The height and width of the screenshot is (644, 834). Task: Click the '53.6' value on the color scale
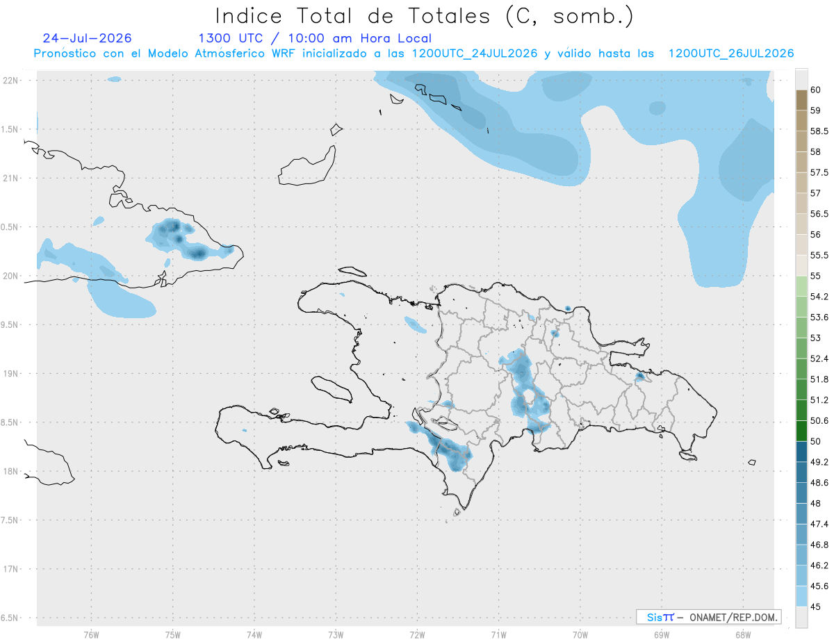(819, 317)
